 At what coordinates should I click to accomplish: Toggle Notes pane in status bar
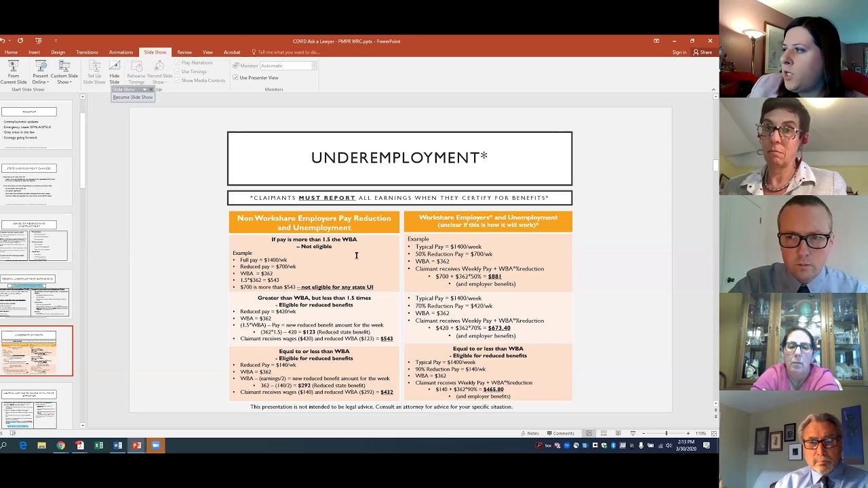[530, 433]
